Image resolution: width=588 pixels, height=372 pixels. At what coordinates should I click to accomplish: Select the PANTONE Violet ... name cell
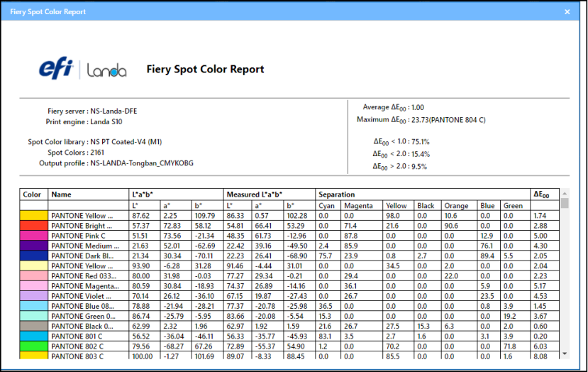tap(88, 296)
